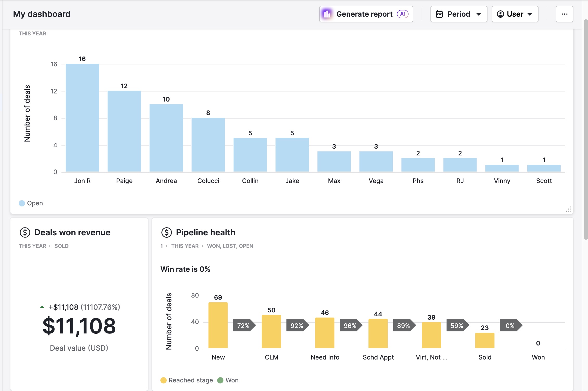Select the Sold stage bar with 23 deals
The height and width of the screenshot is (391, 588).
point(485,340)
